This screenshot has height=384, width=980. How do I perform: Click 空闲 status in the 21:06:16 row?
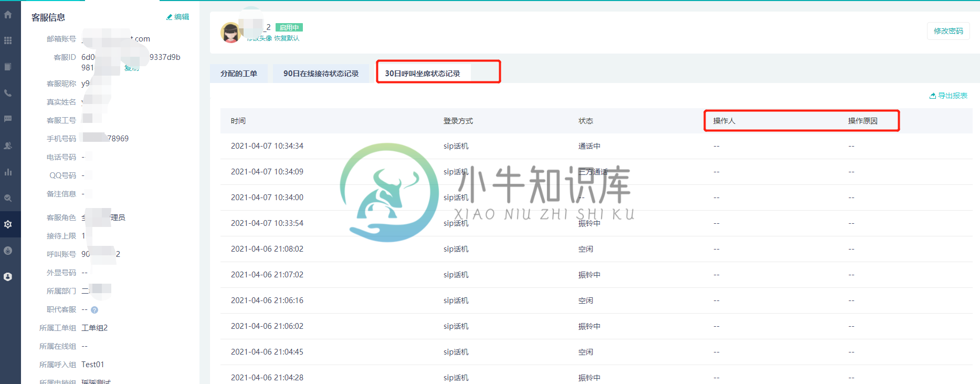(x=586, y=300)
